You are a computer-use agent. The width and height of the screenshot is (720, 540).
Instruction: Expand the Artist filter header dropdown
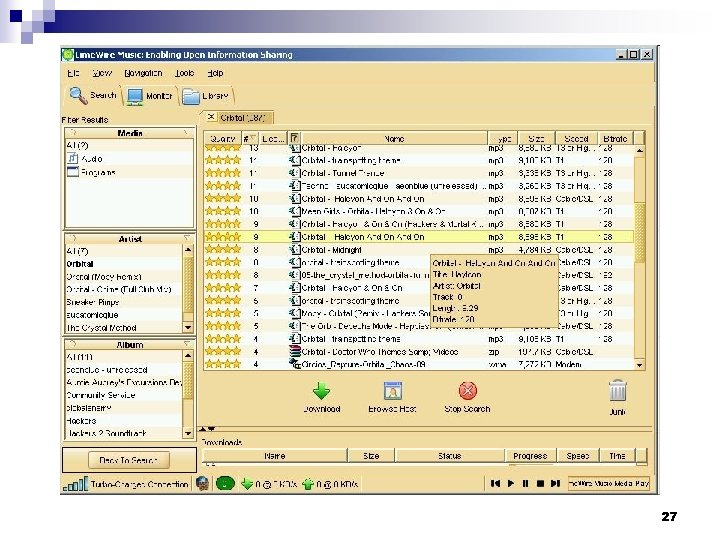(186, 238)
